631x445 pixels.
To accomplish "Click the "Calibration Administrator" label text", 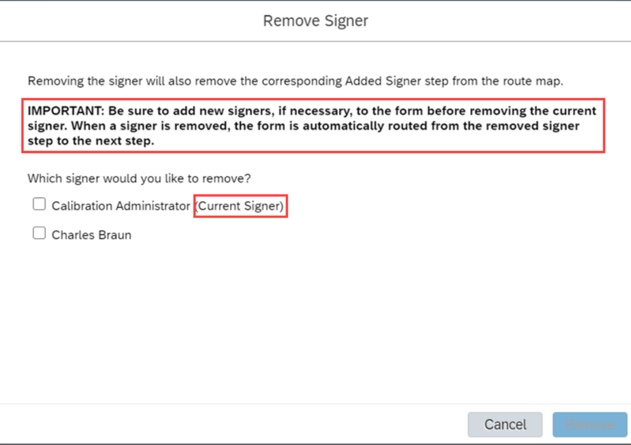I will [x=120, y=206].
